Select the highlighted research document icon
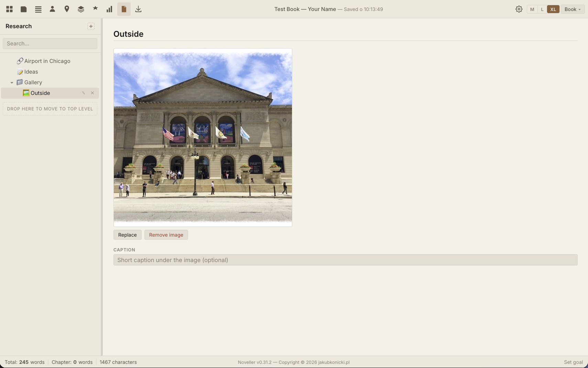The image size is (588, 368). 124,9
